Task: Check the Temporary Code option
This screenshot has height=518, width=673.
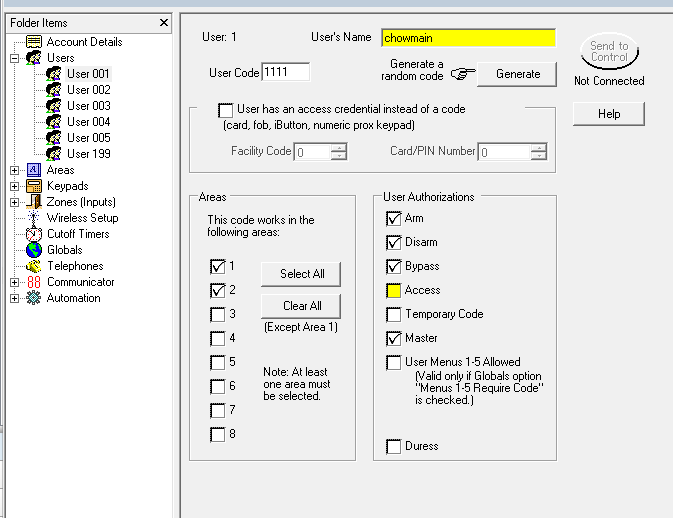Action: point(394,315)
